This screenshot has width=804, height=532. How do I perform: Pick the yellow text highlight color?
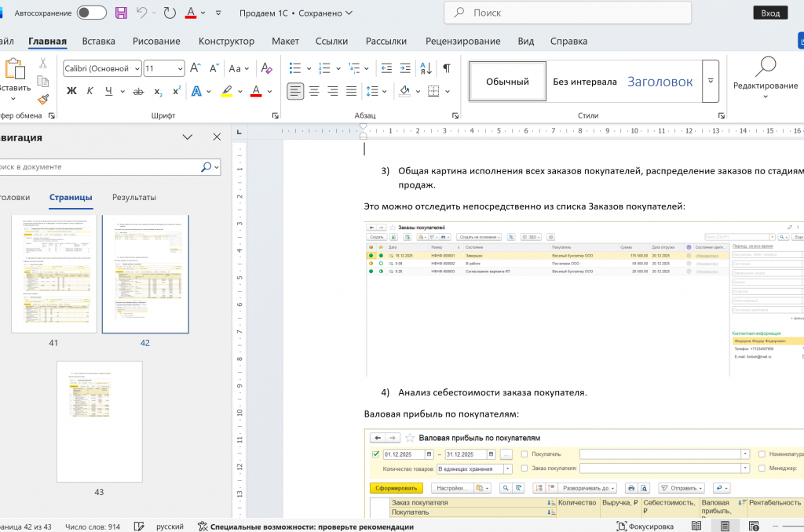[x=226, y=91]
